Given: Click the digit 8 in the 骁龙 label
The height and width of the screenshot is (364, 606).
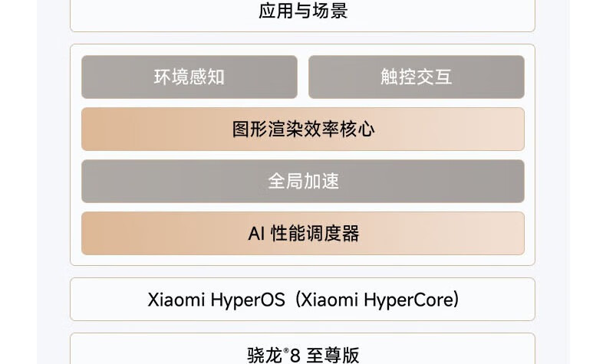Looking at the screenshot, I should coord(295,355).
